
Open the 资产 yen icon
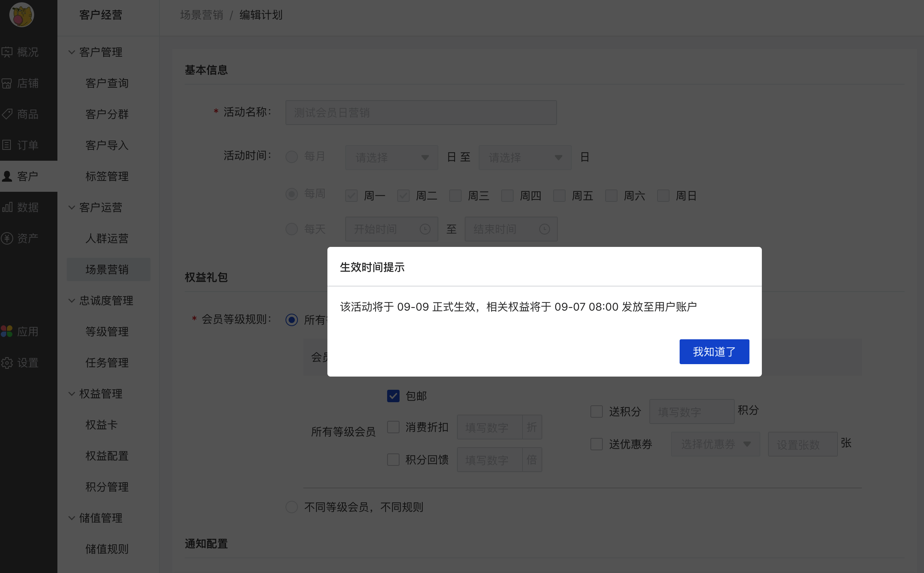point(7,238)
